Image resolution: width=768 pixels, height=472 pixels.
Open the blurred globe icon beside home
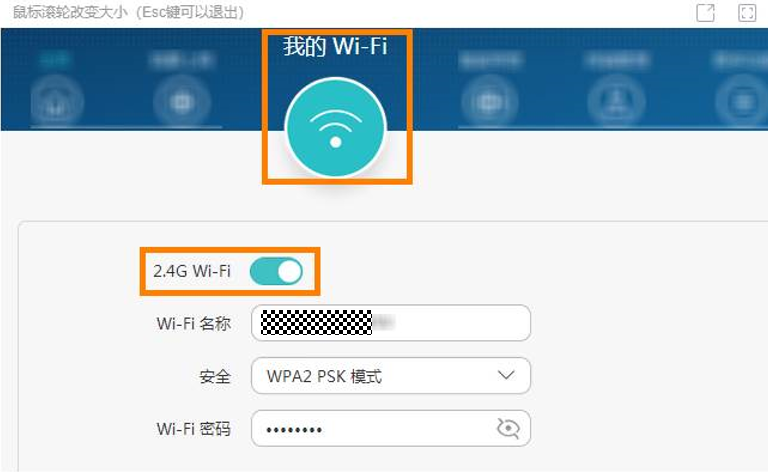[182, 102]
